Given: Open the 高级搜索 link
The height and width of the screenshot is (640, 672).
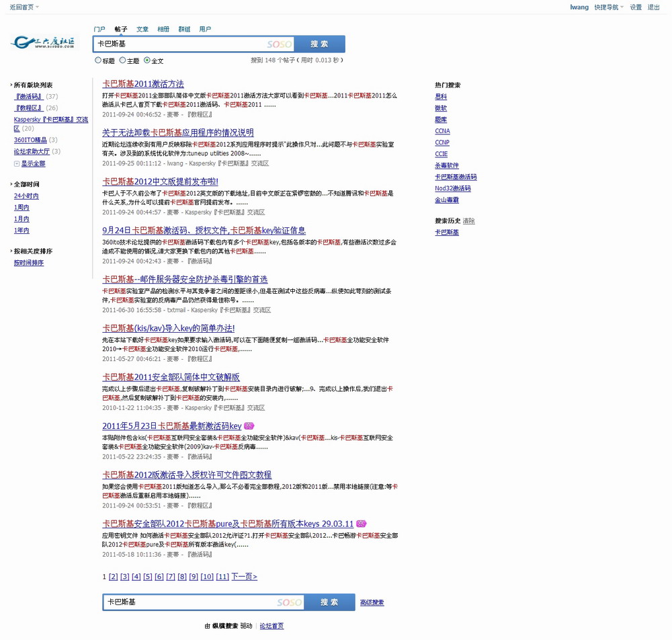Looking at the screenshot, I should (372, 603).
